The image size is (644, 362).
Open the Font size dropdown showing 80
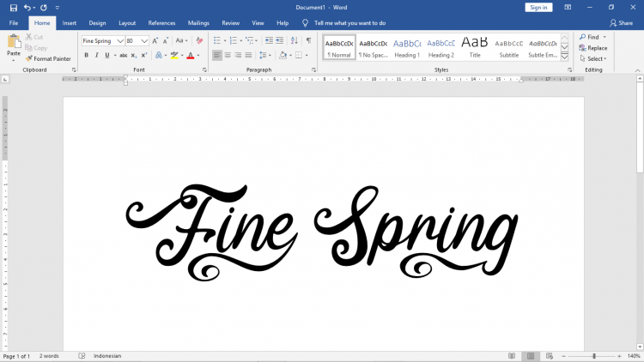click(144, 41)
